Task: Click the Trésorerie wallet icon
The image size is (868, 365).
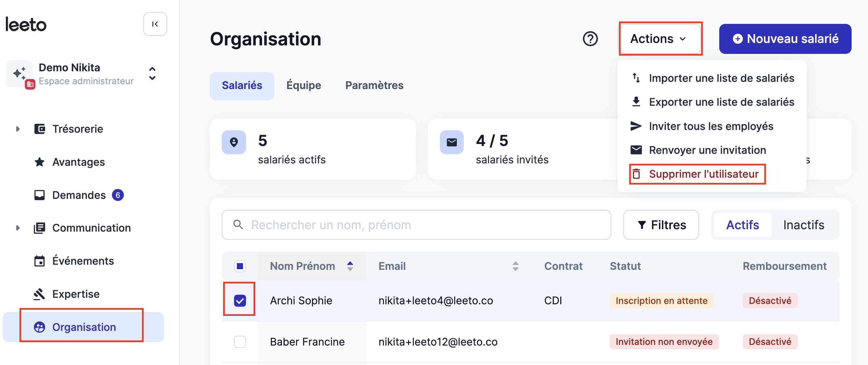Action: tap(40, 129)
